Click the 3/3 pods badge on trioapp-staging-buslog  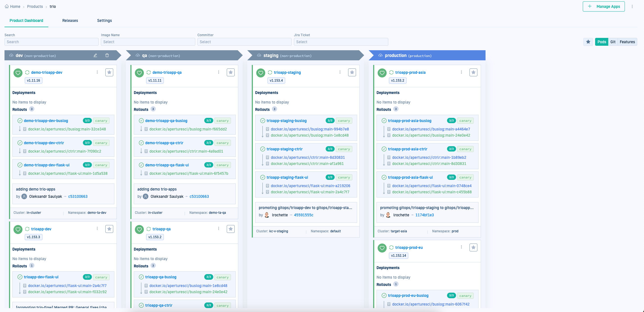coord(330,121)
